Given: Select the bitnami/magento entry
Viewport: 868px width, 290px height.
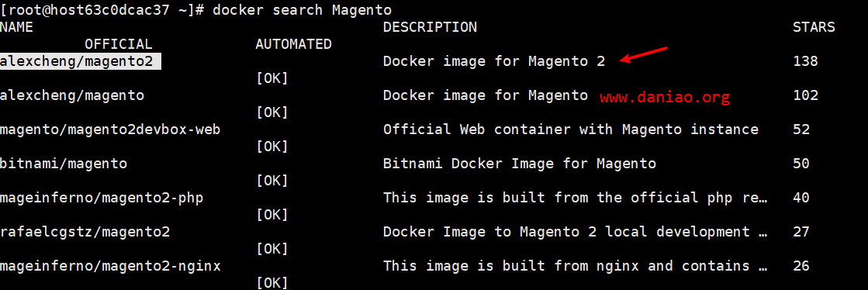Looking at the screenshot, I should click(64, 164).
